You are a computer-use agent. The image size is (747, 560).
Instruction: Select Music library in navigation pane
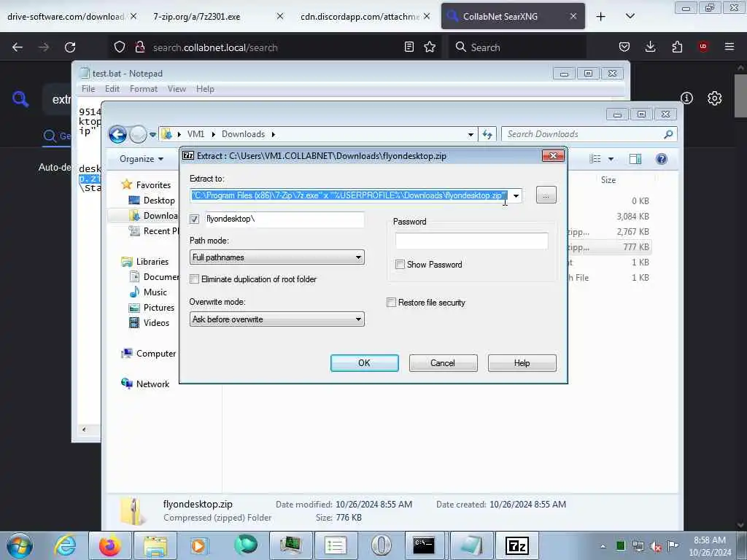pyautogui.click(x=149, y=292)
